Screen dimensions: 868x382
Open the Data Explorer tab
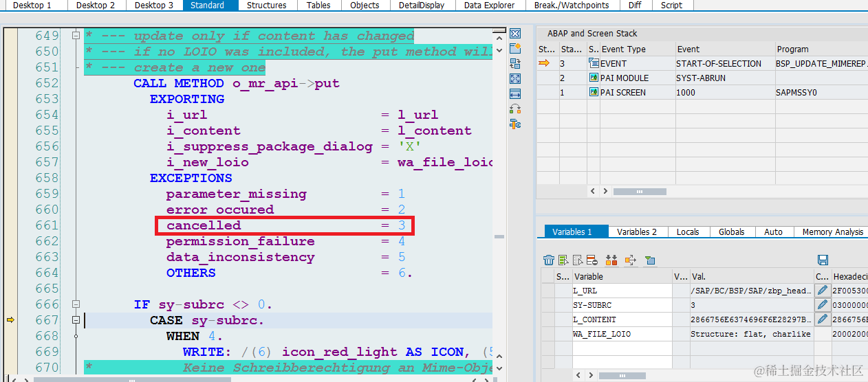[x=489, y=5]
